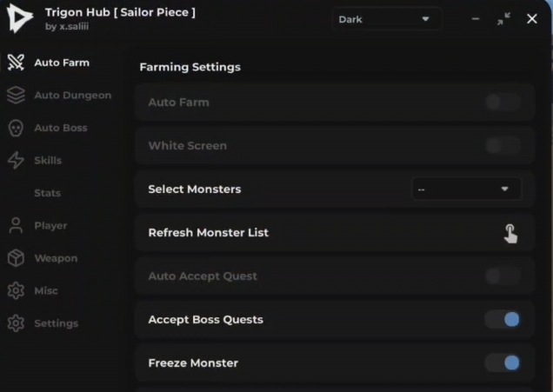Click the resize arrows window icon
This screenshot has width=553, height=392.
tap(504, 19)
